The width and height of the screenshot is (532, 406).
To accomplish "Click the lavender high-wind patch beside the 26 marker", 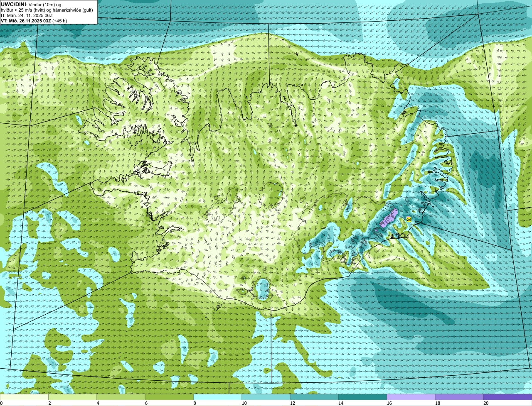I will (389, 217).
